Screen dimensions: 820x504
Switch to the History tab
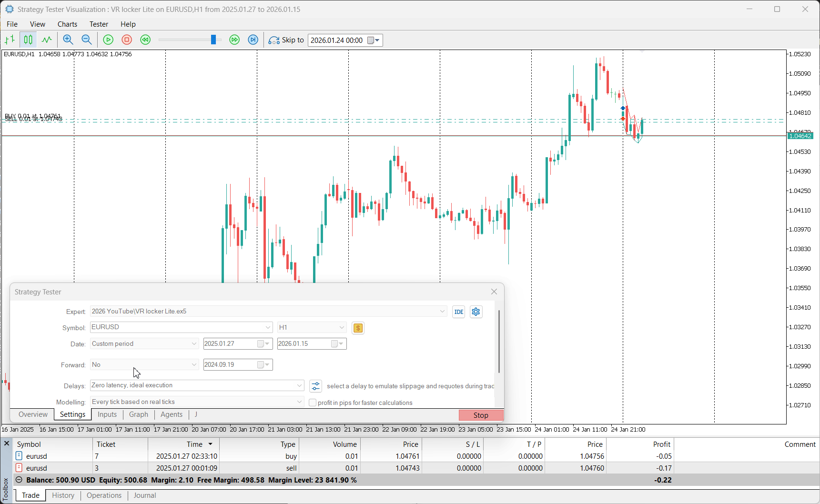(x=63, y=495)
